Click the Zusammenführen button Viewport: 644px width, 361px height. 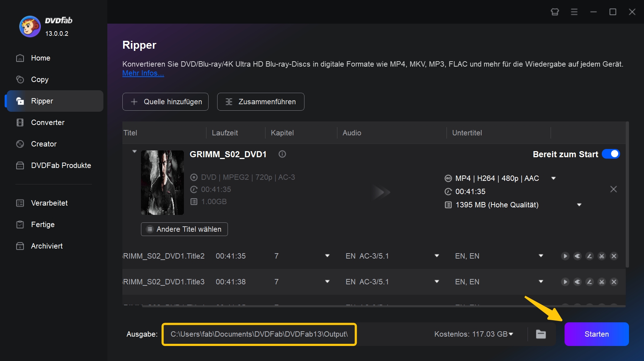pyautogui.click(x=261, y=102)
